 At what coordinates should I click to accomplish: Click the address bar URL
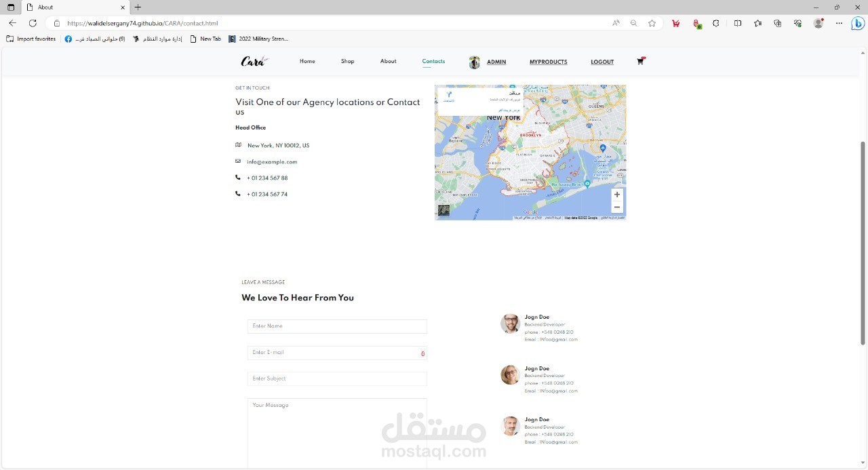pyautogui.click(x=142, y=23)
